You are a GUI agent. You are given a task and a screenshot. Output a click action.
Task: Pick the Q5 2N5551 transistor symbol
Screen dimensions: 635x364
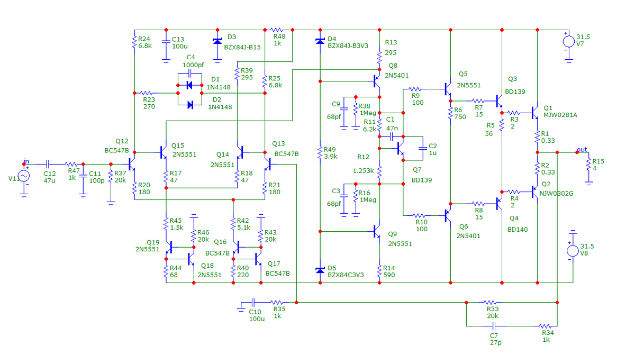[x=447, y=89]
